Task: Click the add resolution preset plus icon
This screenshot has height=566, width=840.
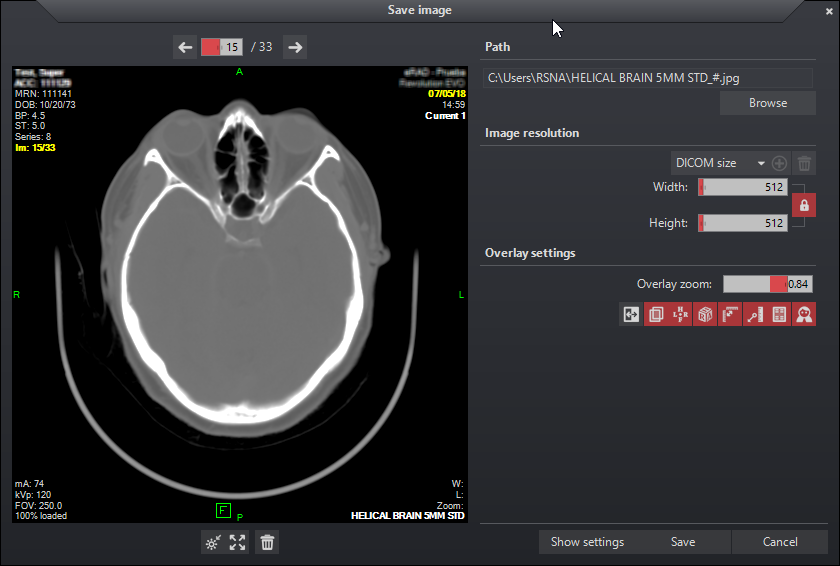Action: 780,163
